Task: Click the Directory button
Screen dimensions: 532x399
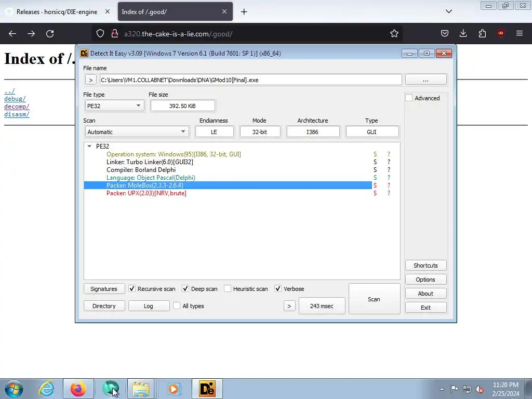Action: 104,306
